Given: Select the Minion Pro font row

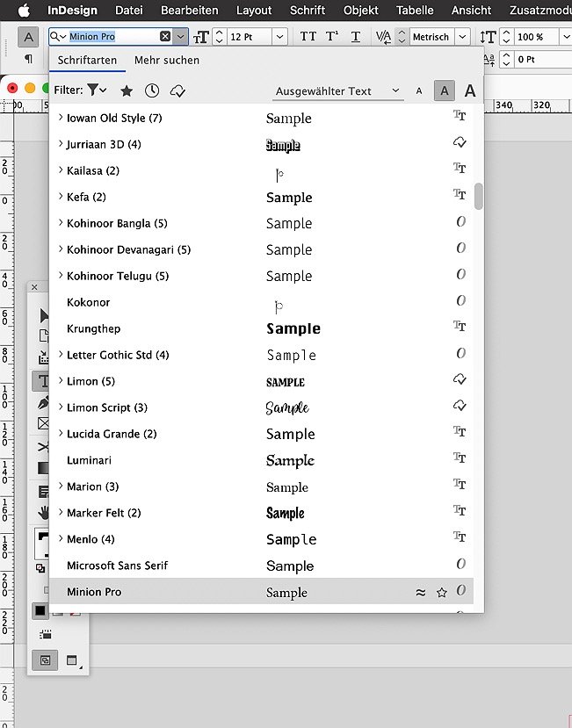Looking at the screenshot, I should (261, 592).
